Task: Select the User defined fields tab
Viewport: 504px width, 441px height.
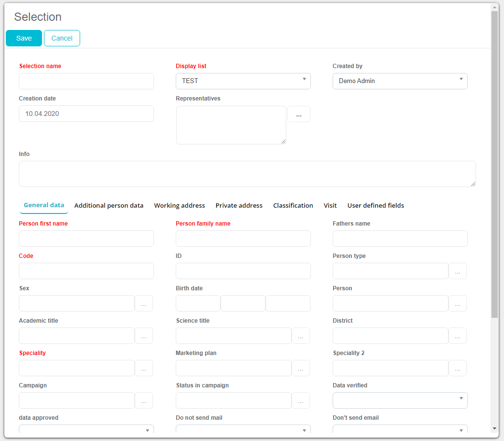Action: pyautogui.click(x=376, y=206)
